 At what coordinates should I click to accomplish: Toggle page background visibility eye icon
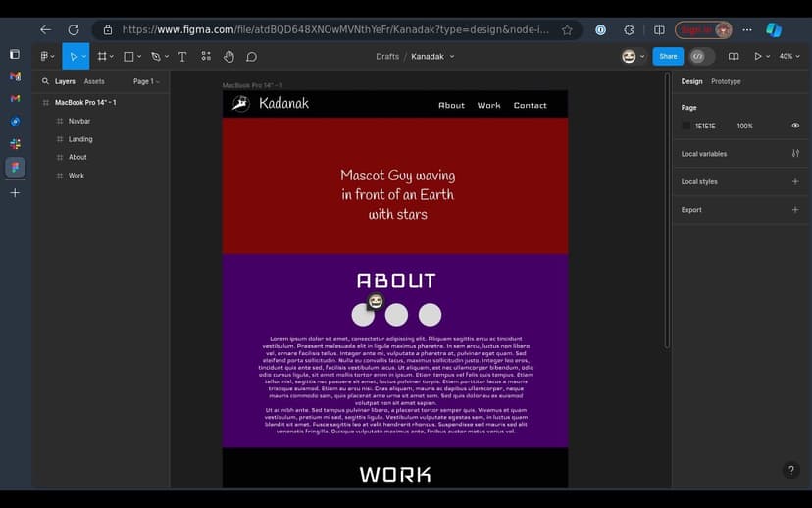pyautogui.click(x=794, y=127)
